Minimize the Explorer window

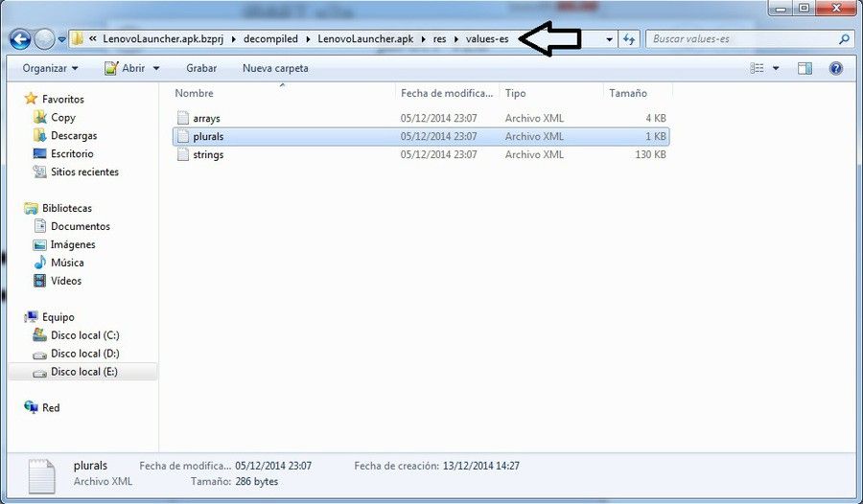[x=781, y=8]
